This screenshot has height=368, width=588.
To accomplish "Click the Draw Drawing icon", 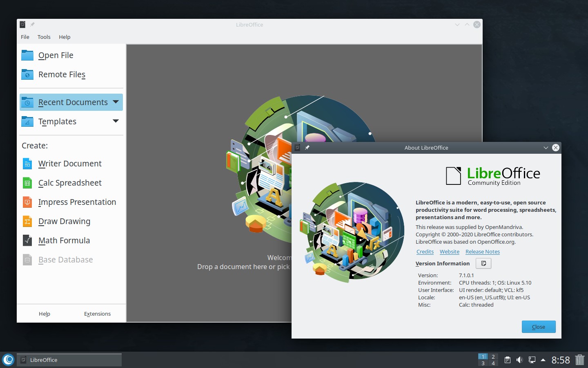I will coord(27,221).
